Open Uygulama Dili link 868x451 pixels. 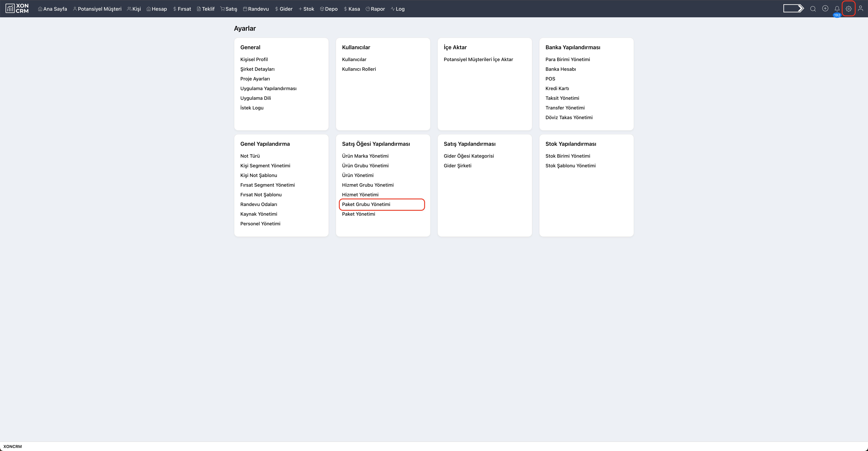point(256,98)
